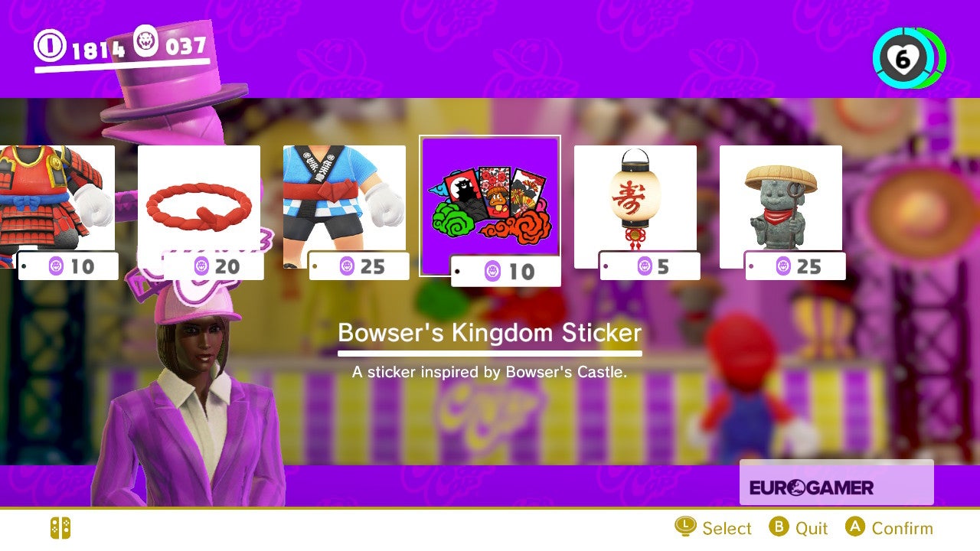Click the L stick Select icon
980x551 pixels.
coord(685,527)
